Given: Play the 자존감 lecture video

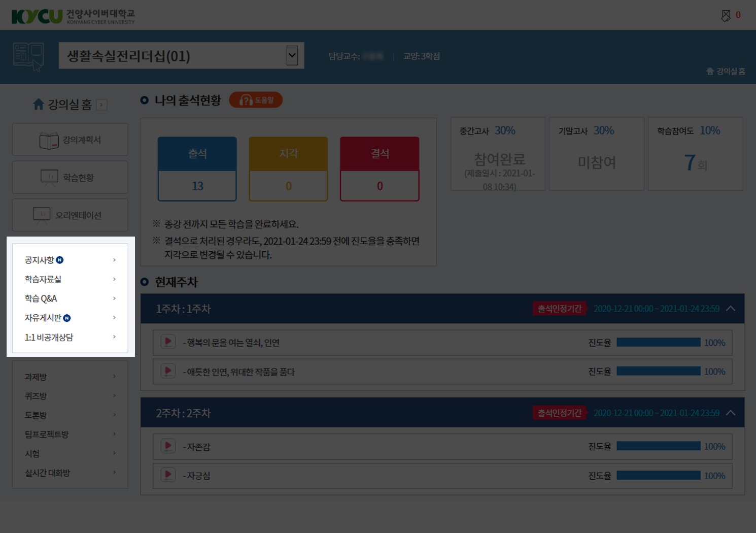Looking at the screenshot, I should pos(168,446).
